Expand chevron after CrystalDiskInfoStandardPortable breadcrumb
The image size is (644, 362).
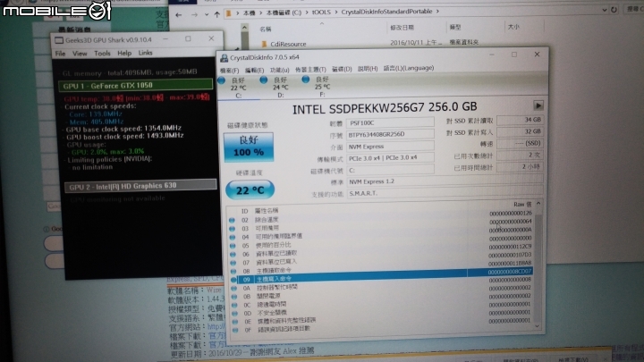point(437,12)
